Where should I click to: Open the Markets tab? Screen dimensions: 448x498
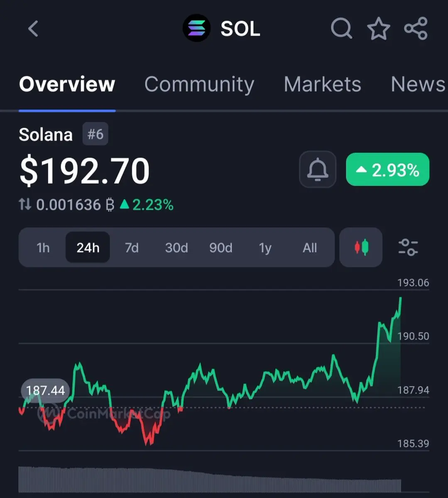pyautogui.click(x=323, y=84)
